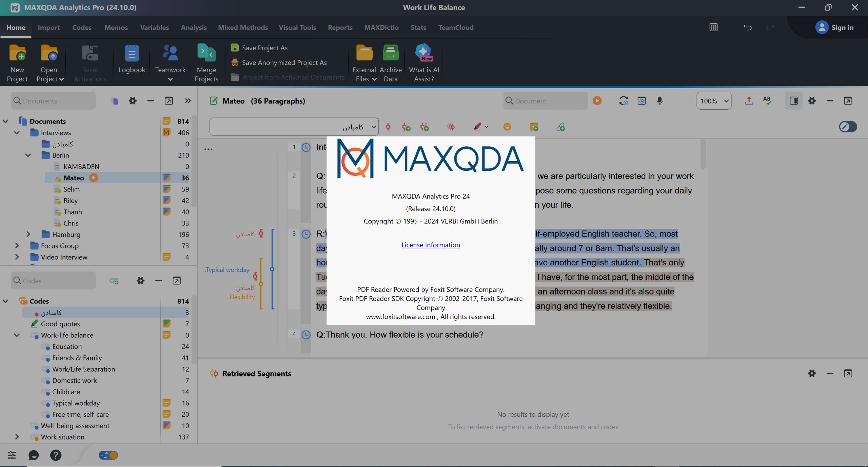The width and height of the screenshot is (868, 467).
Task: Open the 100% zoom dropdown
Action: coord(714,101)
